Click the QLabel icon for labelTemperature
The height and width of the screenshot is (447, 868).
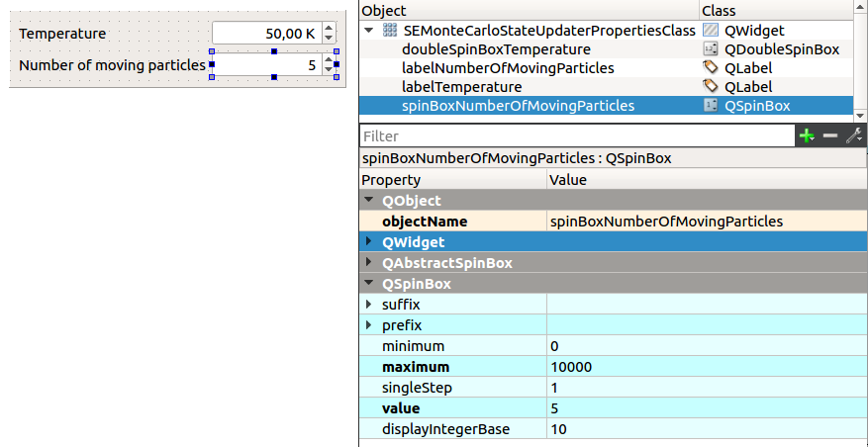tap(710, 87)
